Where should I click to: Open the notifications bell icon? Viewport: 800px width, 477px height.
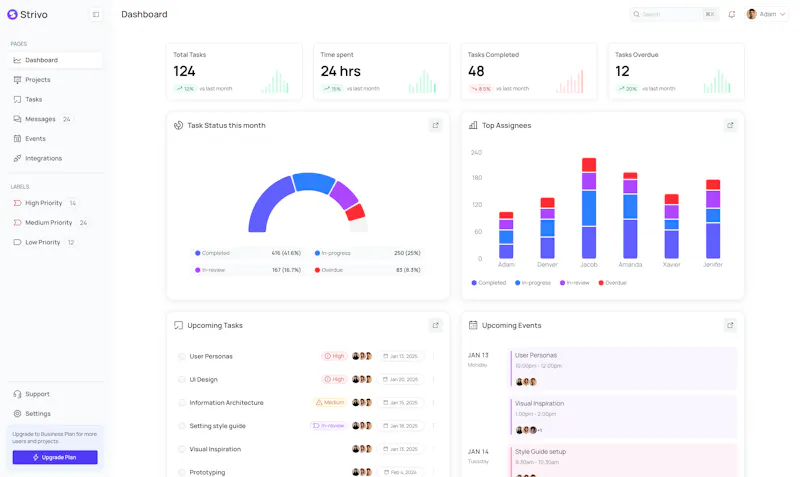(732, 14)
